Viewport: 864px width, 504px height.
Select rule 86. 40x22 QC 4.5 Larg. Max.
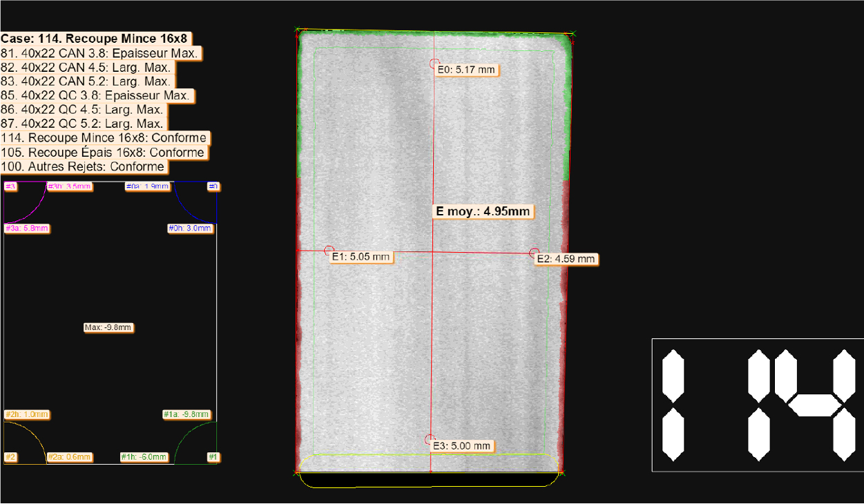(x=82, y=110)
